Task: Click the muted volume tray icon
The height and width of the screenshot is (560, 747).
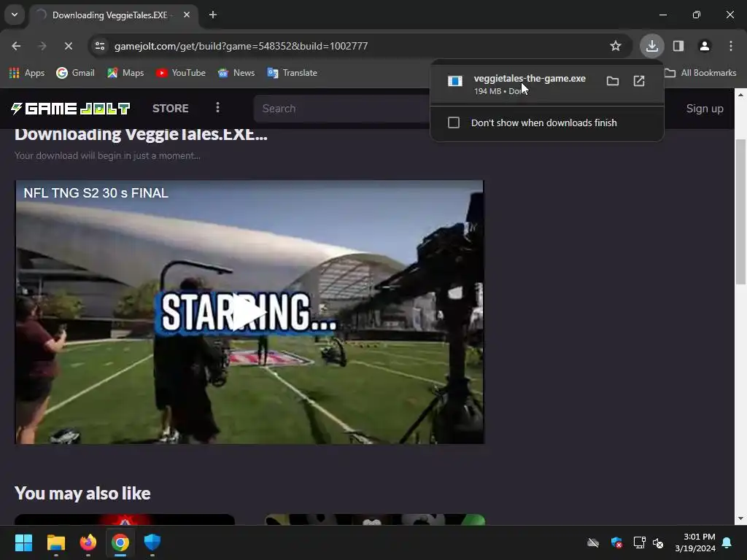Action: (658, 542)
